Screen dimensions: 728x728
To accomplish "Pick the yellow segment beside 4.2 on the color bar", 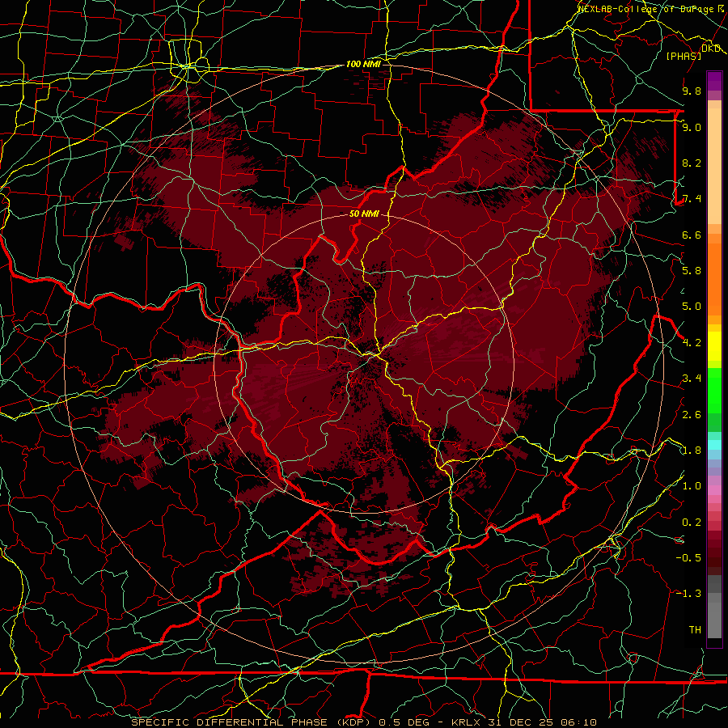I will point(714,346).
